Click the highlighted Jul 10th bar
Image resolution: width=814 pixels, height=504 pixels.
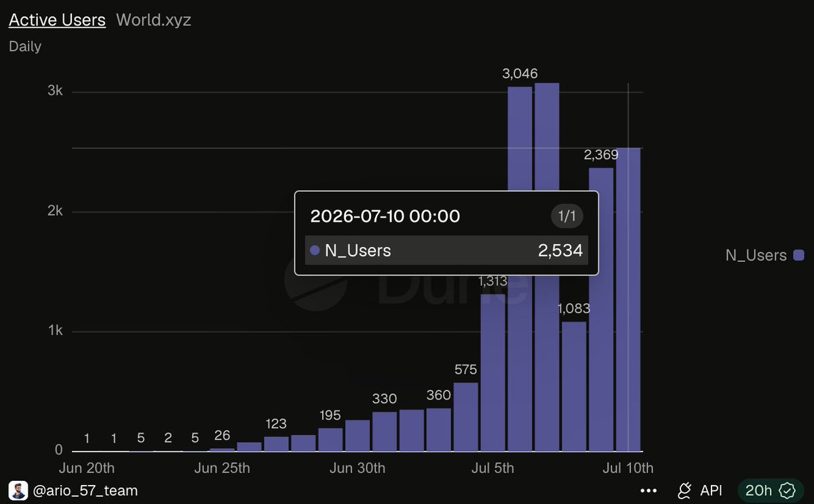click(628, 300)
